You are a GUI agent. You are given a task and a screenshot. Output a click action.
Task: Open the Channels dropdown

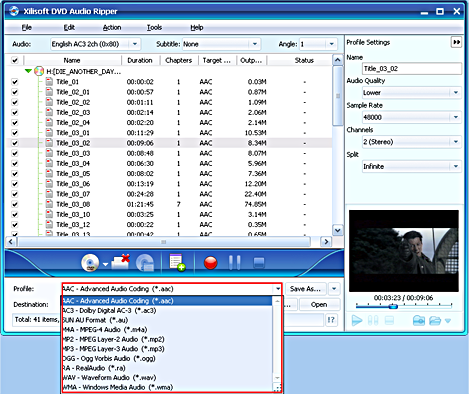(456, 142)
